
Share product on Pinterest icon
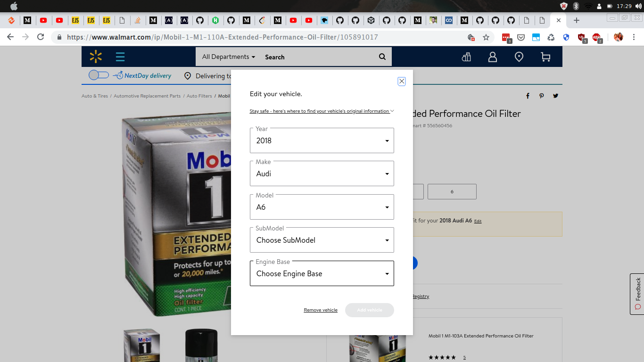point(542,96)
